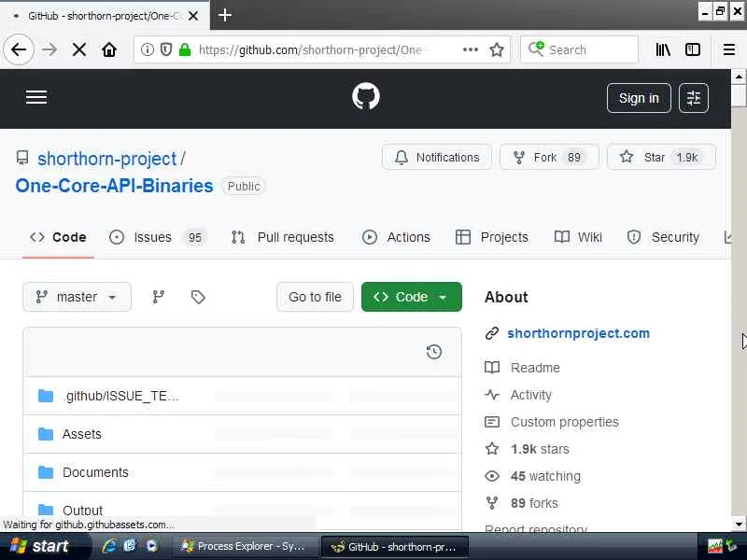Close the GitHub browser tab
This screenshot has height=560, width=747.
point(193,16)
